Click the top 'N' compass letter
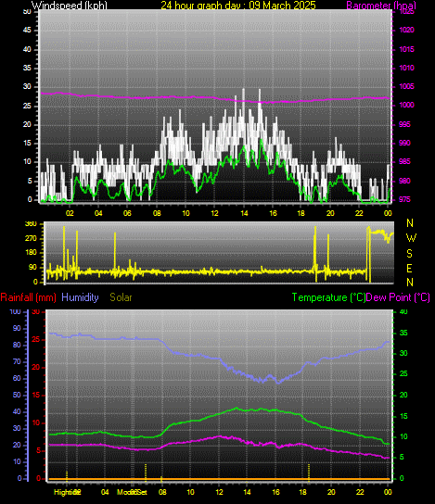Screen dimensions: 435x504 [x=410, y=222]
